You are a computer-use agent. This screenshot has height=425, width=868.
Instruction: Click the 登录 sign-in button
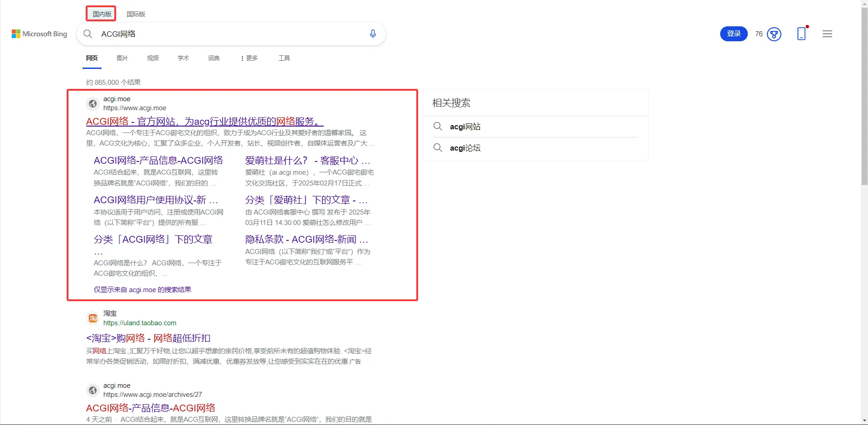tap(733, 34)
